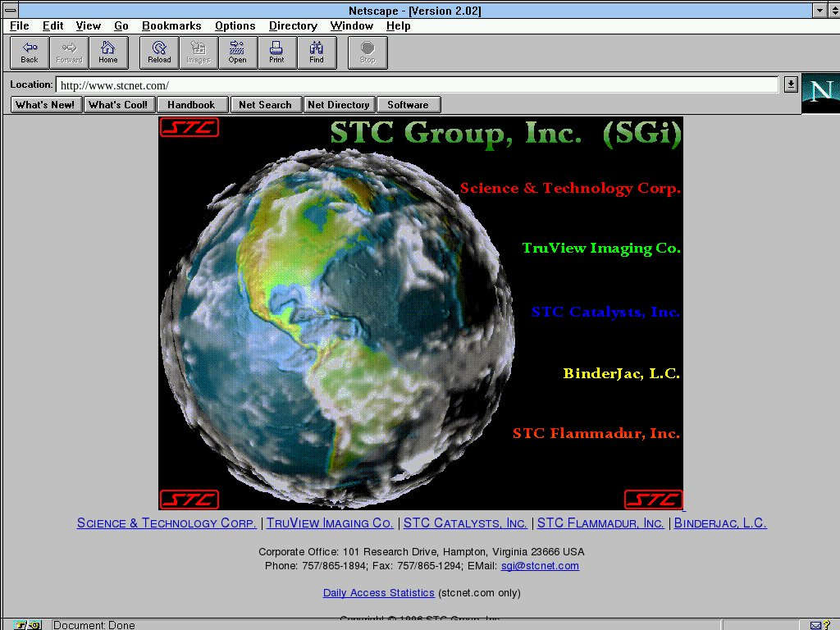
Task: Click the Netscape N logo
Action: coord(820,92)
